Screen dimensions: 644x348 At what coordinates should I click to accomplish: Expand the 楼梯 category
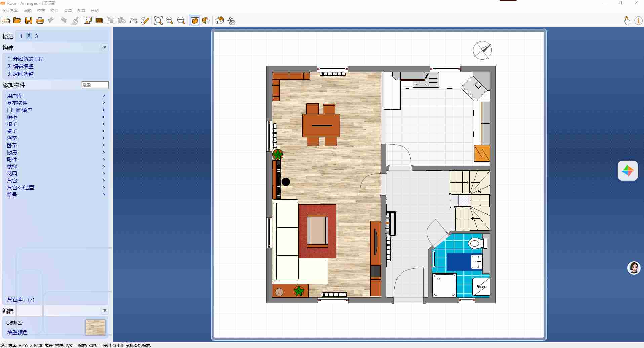pyautogui.click(x=56, y=166)
